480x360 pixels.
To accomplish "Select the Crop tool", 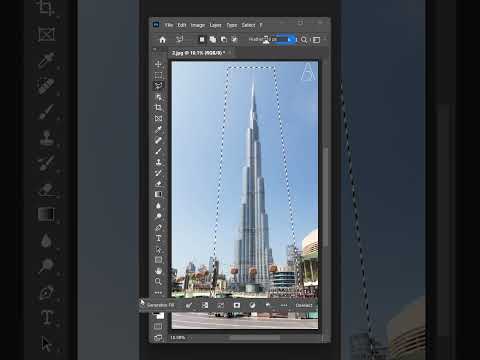I will [158, 108].
